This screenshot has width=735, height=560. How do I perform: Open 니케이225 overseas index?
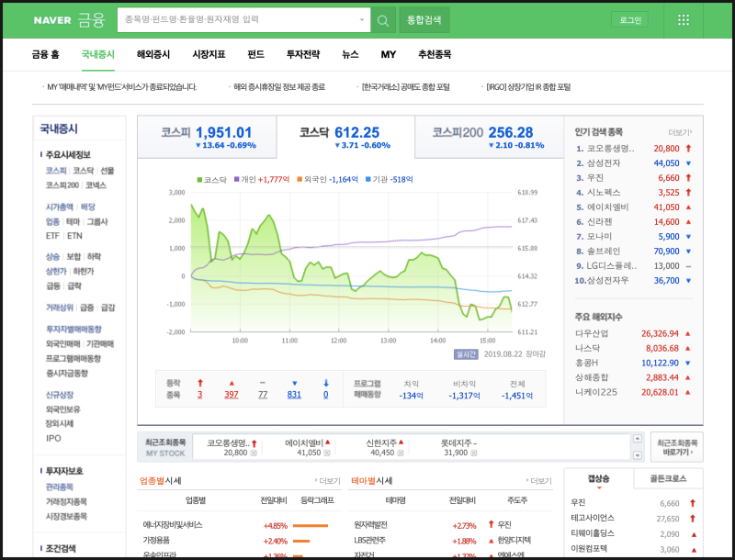(595, 392)
